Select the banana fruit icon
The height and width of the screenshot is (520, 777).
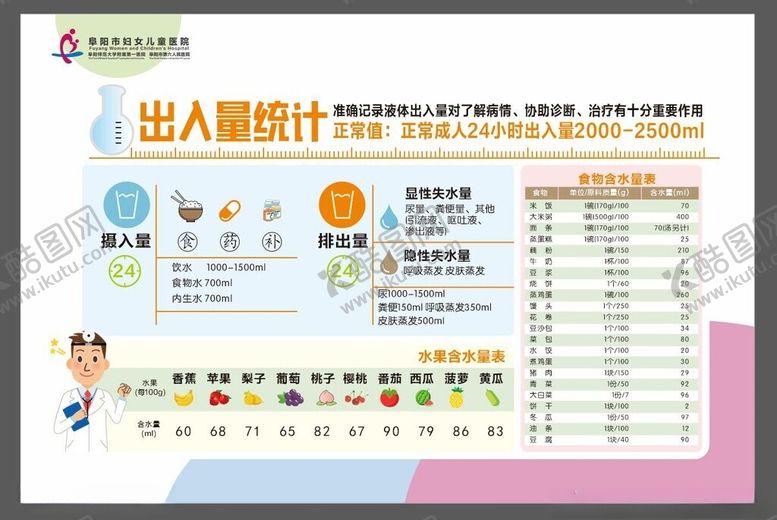click(184, 398)
